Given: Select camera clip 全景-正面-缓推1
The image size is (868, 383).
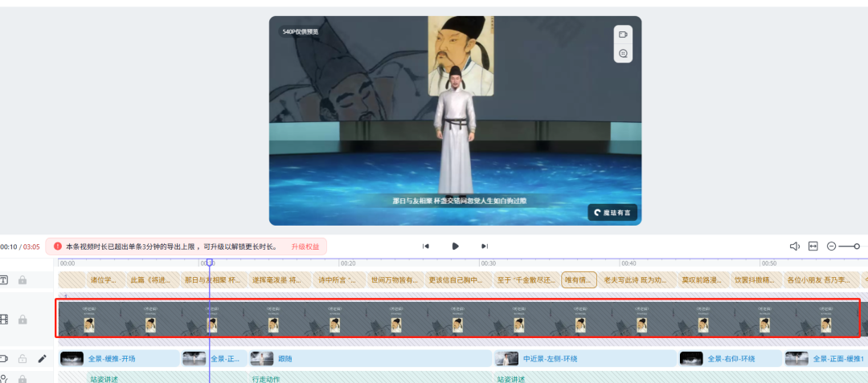Looking at the screenshot, I should (x=826, y=359).
